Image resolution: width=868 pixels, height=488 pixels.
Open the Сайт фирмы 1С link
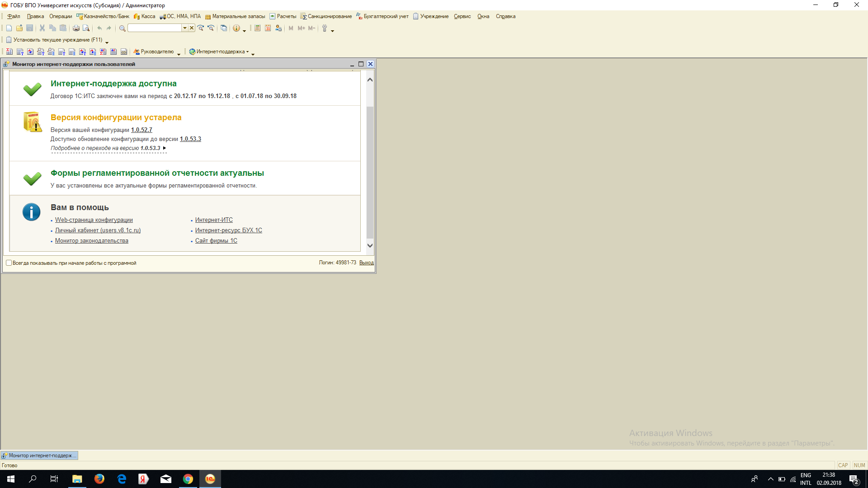[216, 241]
